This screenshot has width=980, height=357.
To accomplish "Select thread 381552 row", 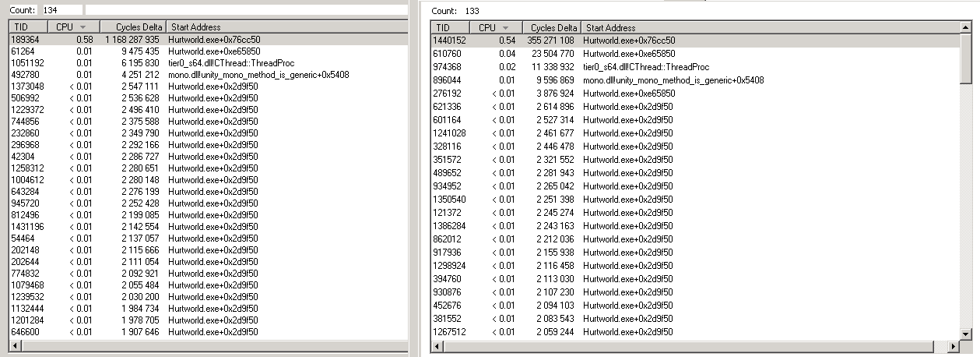I will coord(694,318).
